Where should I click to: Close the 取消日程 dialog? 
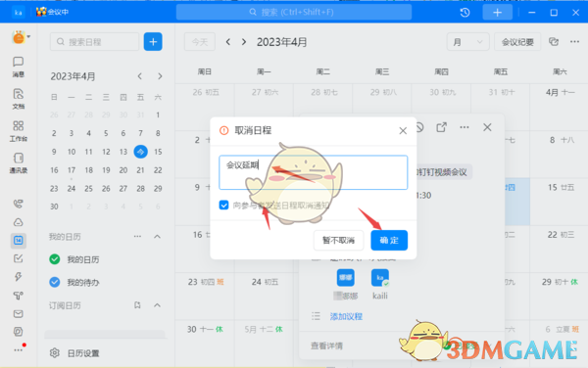(403, 130)
